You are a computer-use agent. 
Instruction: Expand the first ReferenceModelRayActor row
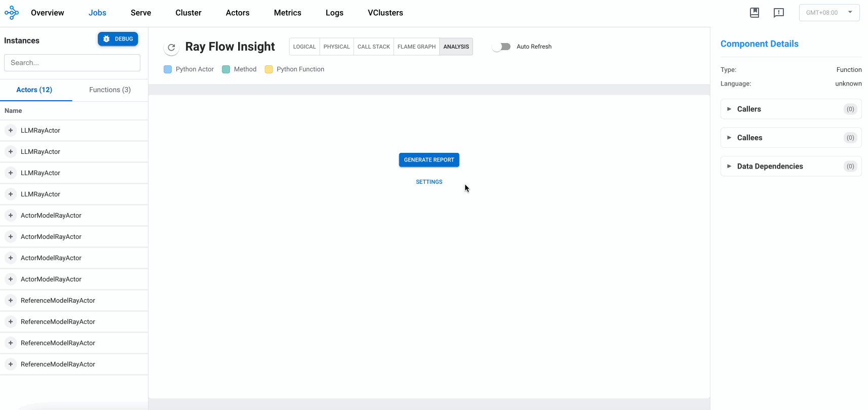coord(11,301)
